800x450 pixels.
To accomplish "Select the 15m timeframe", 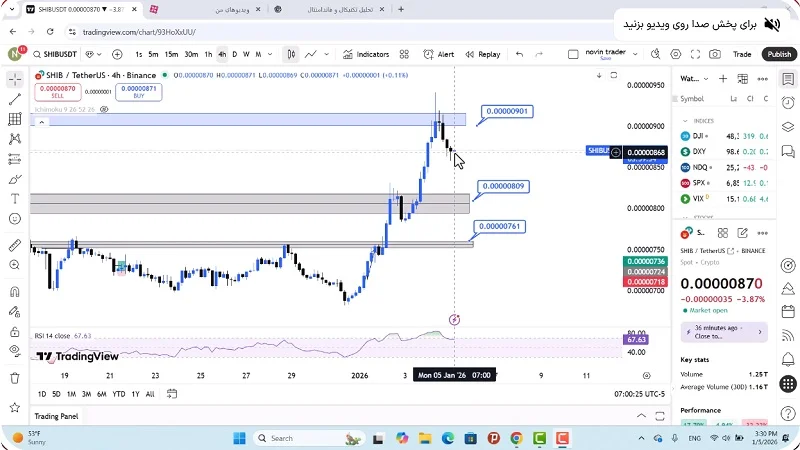I will click(x=171, y=54).
